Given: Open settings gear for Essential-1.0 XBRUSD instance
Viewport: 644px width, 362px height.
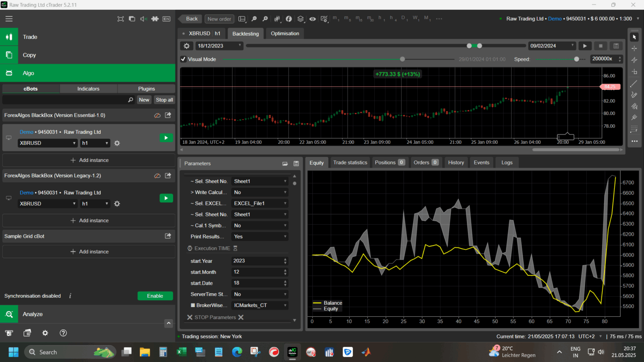Looking at the screenshot, I should coord(117,143).
